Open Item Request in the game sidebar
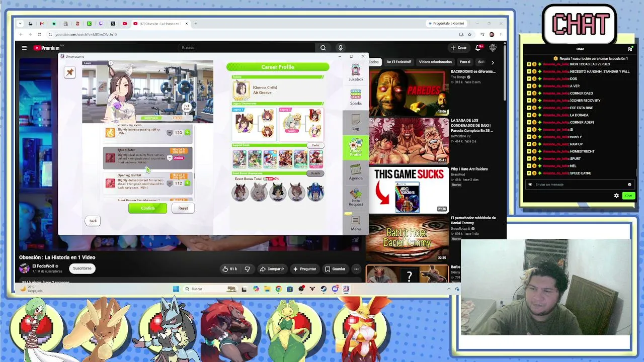 [356, 197]
